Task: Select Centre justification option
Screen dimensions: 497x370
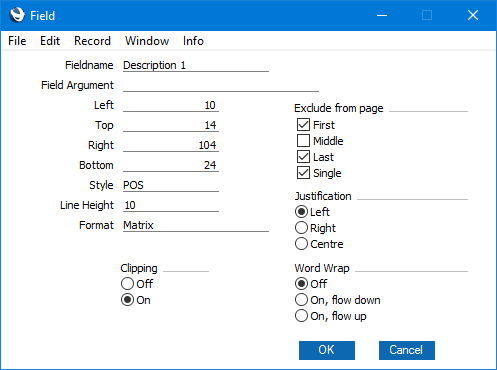Action: coord(301,244)
